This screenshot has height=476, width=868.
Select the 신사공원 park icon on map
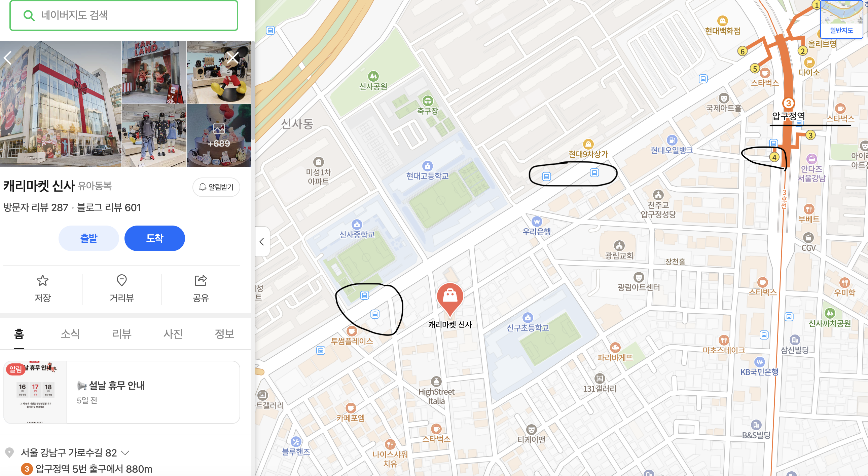pyautogui.click(x=373, y=76)
